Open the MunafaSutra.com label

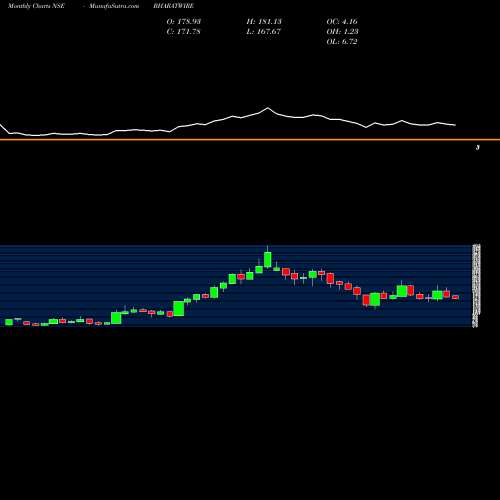click(114, 6)
